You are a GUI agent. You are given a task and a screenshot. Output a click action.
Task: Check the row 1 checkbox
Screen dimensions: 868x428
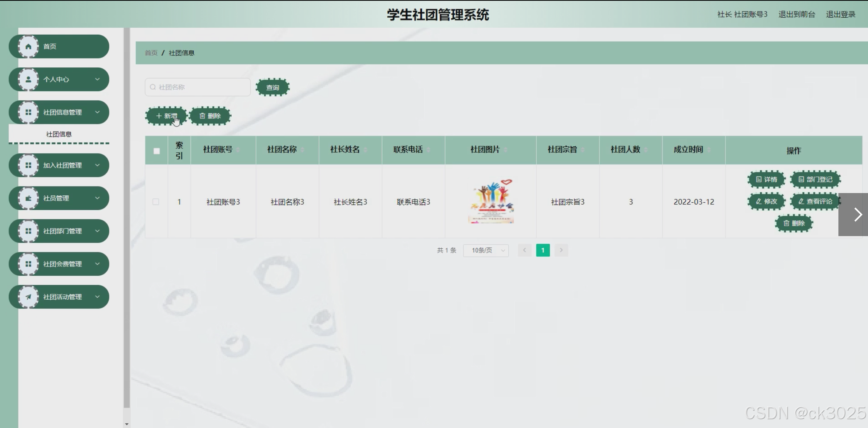point(156,202)
